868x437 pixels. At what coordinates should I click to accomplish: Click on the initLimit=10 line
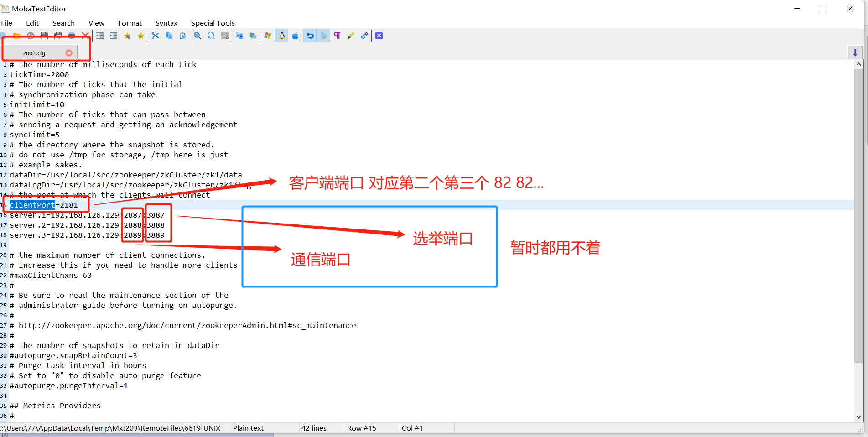[37, 104]
